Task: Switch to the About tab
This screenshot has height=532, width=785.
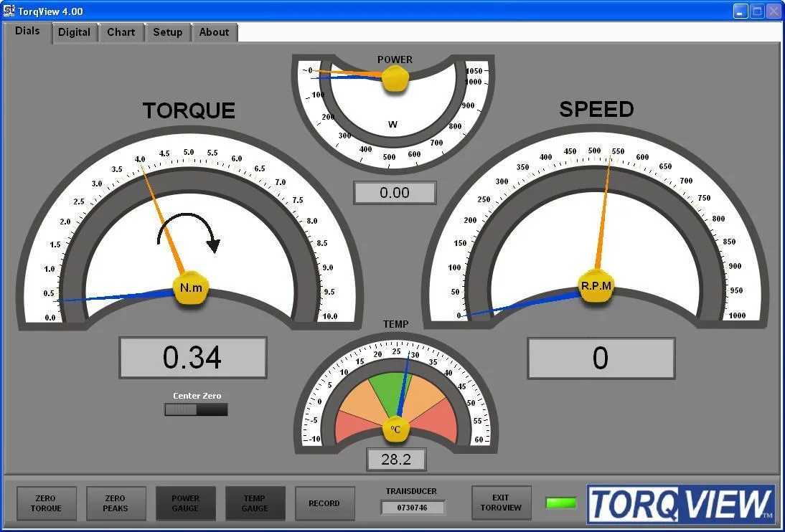Action: 214,32
